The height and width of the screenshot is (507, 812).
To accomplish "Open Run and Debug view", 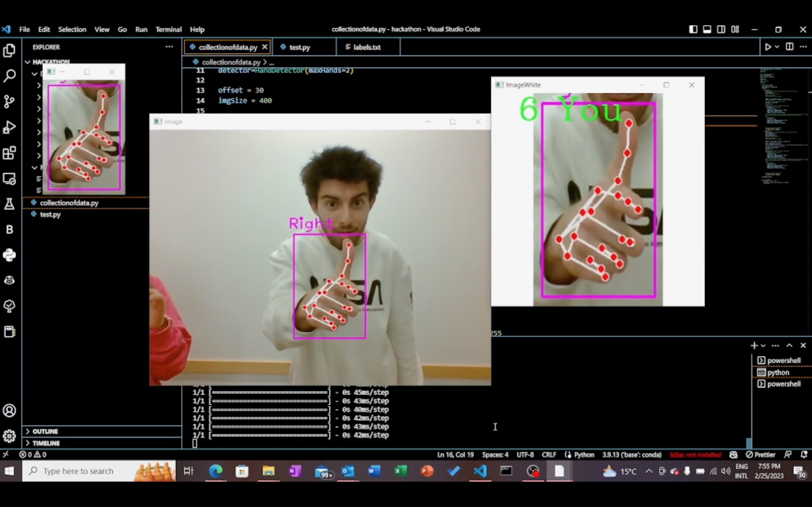I will 9,127.
